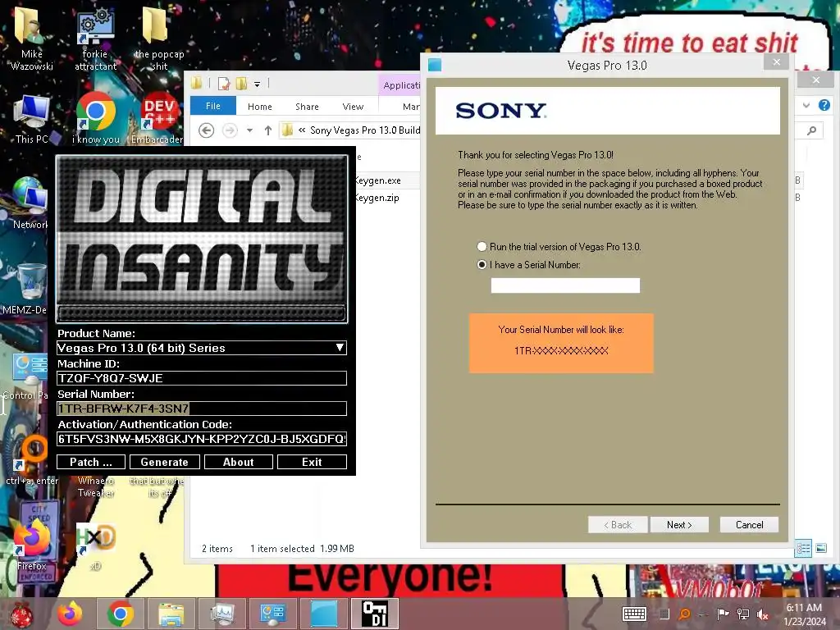This screenshot has width=840, height=630.
Task: Go back in File Explorer
Action: click(206, 130)
